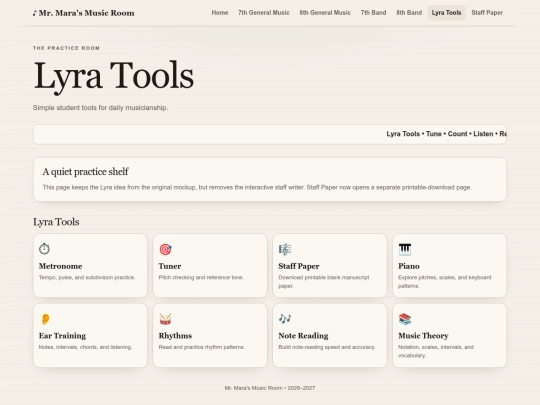Open the Tuner card title
The width and height of the screenshot is (540, 405).
click(x=170, y=266)
